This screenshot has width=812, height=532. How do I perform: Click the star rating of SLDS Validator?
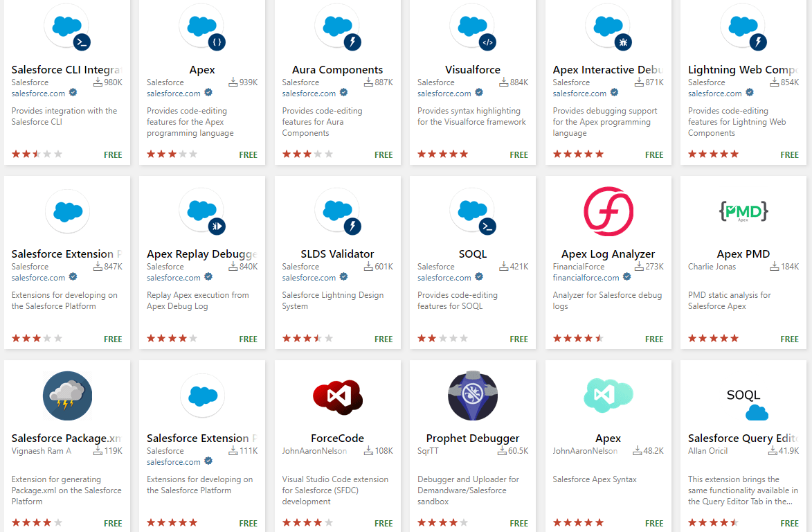tap(307, 339)
